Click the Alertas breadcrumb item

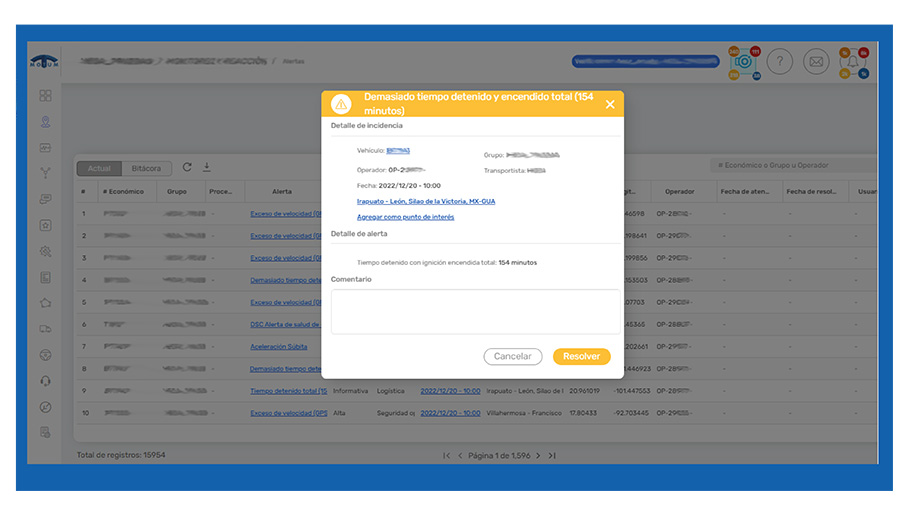click(293, 61)
